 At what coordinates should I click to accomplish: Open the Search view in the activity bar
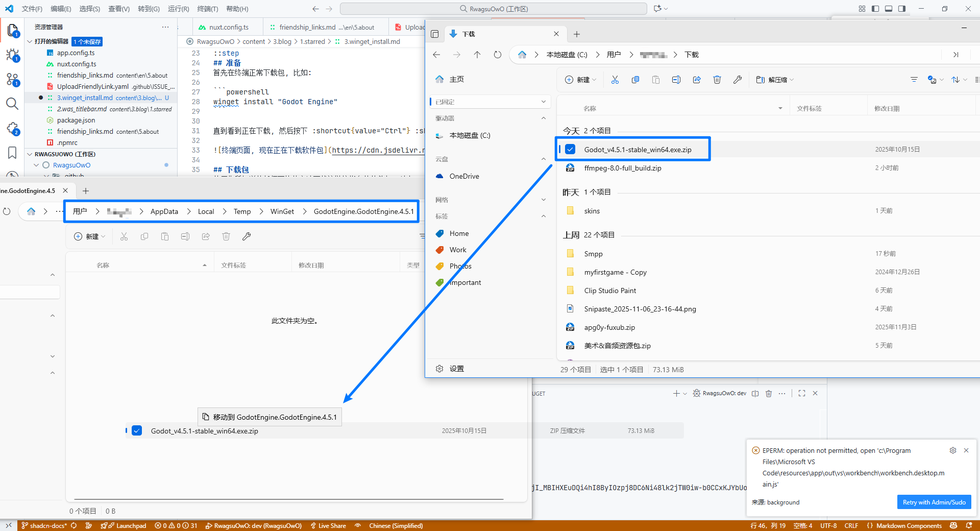click(12, 104)
